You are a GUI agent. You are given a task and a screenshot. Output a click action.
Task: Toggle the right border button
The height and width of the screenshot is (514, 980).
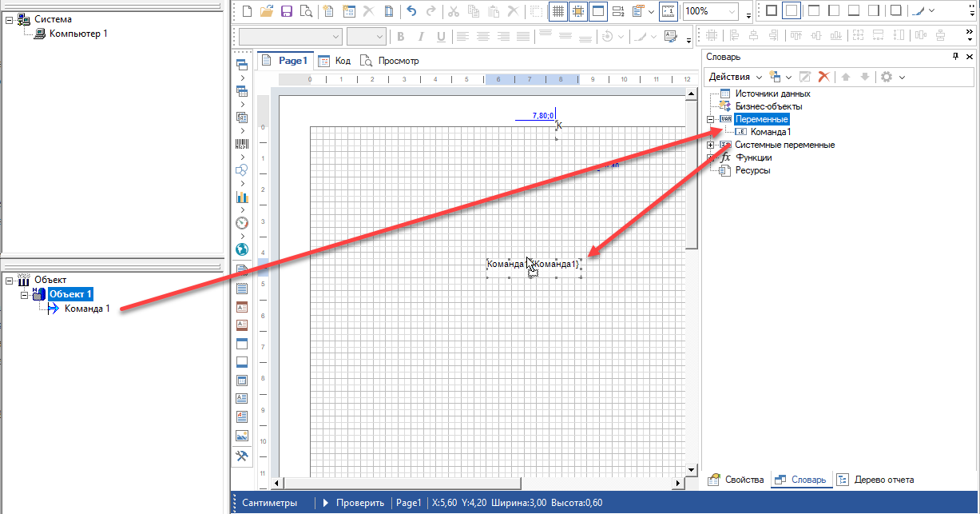pyautogui.click(x=873, y=11)
